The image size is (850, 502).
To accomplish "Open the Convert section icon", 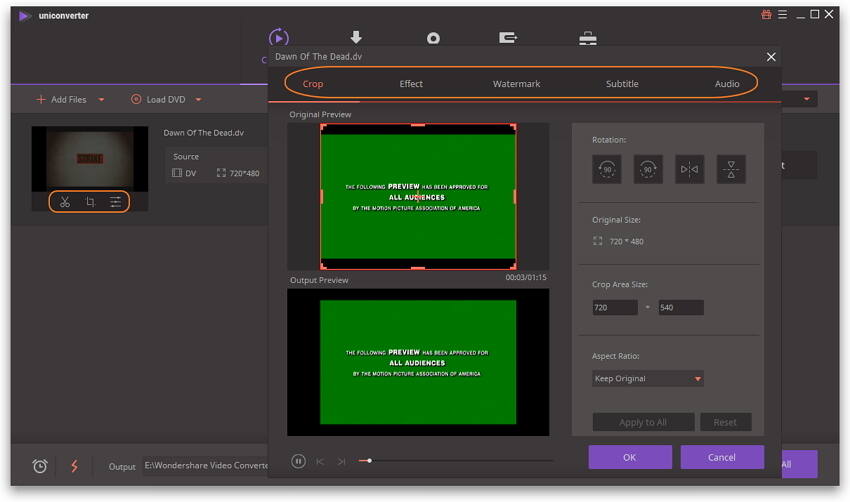I will (279, 38).
